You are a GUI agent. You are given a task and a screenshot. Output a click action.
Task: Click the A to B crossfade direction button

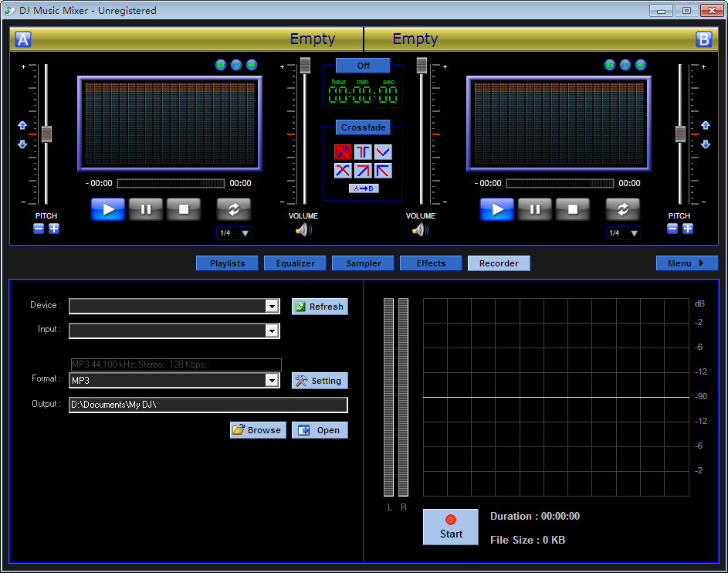pos(363,187)
